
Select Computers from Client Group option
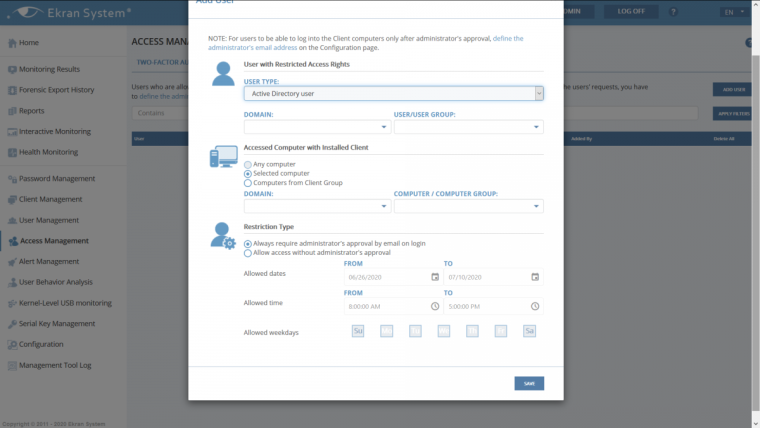[x=247, y=183]
